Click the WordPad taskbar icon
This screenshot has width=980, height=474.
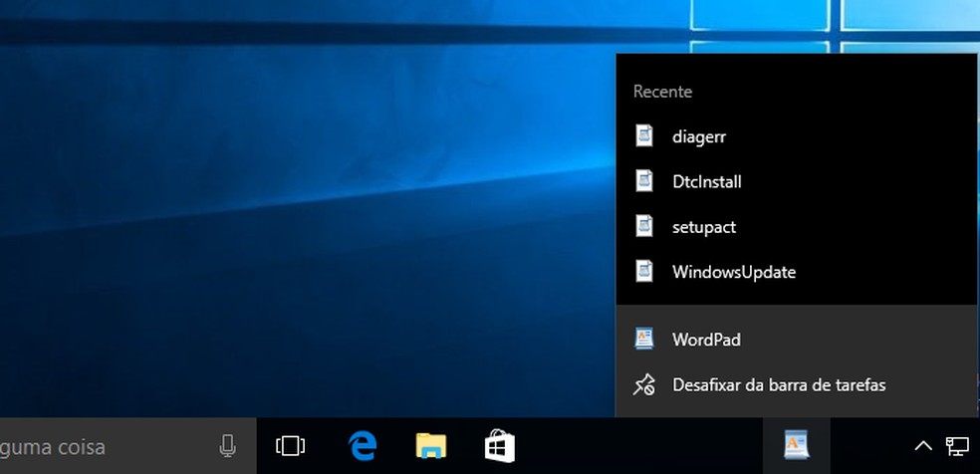pos(797,446)
